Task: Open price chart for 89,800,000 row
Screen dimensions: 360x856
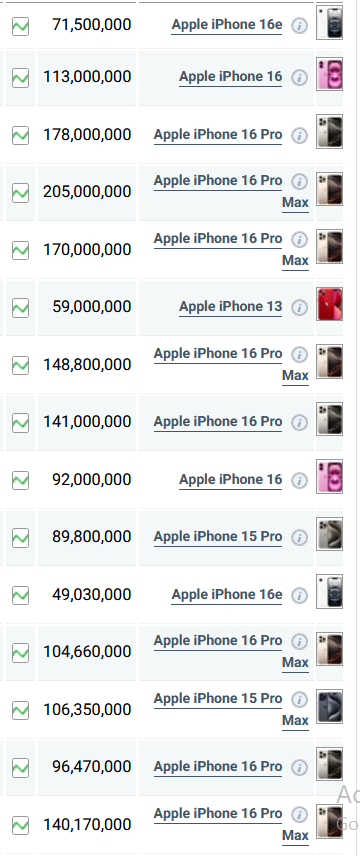Action: (x=20, y=538)
